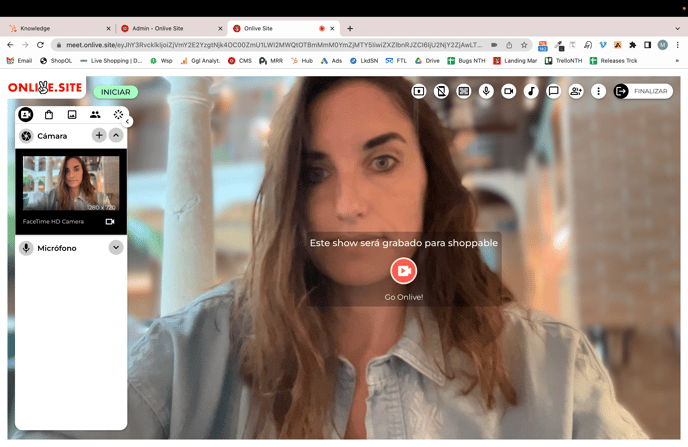Expand the Micrófono section
Image resolution: width=688 pixels, height=447 pixels.
pyautogui.click(x=116, y=248)
